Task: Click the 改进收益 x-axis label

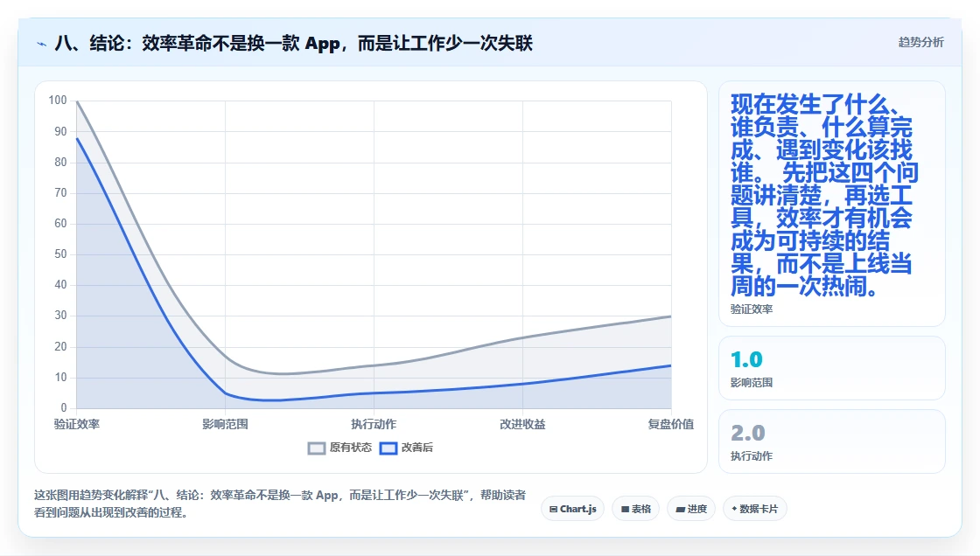Action: [522, 424]
